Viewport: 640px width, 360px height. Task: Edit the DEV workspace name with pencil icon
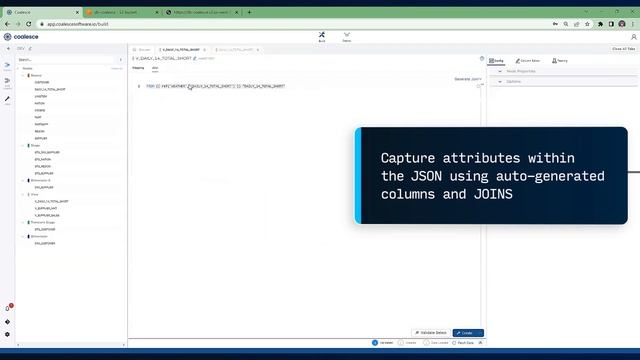(x=30, y=49)
